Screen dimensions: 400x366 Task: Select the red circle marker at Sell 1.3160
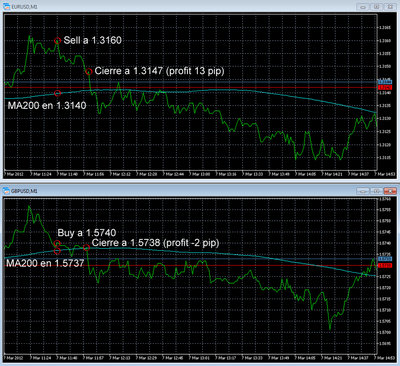[57, 41]
